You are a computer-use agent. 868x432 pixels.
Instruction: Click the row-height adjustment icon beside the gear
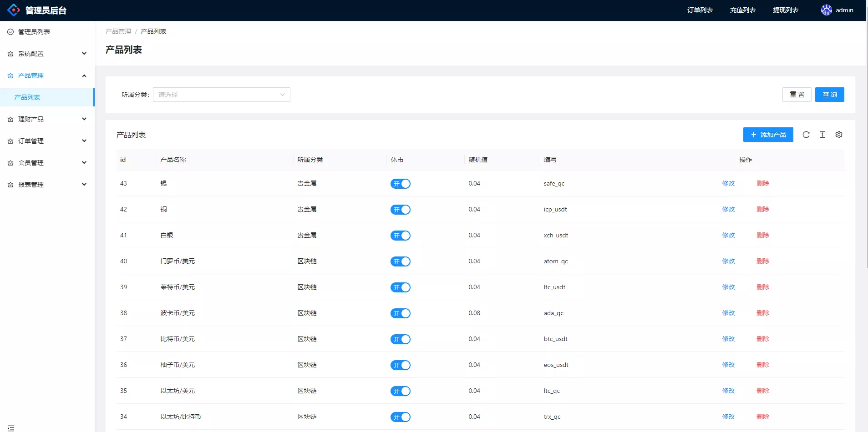(822, 135)
